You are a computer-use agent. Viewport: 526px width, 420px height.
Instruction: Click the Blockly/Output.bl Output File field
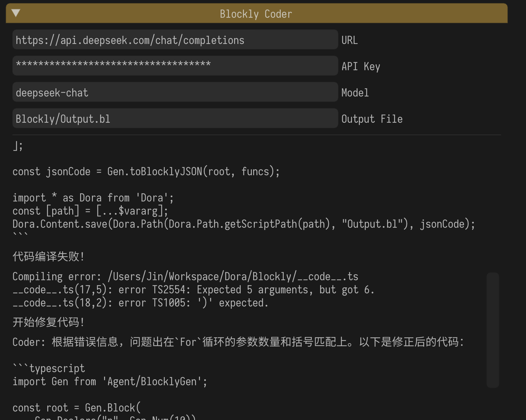175,119
